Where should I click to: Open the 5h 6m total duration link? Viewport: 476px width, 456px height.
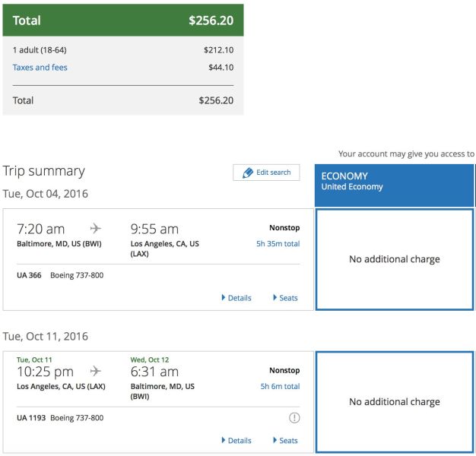[280, 386]
